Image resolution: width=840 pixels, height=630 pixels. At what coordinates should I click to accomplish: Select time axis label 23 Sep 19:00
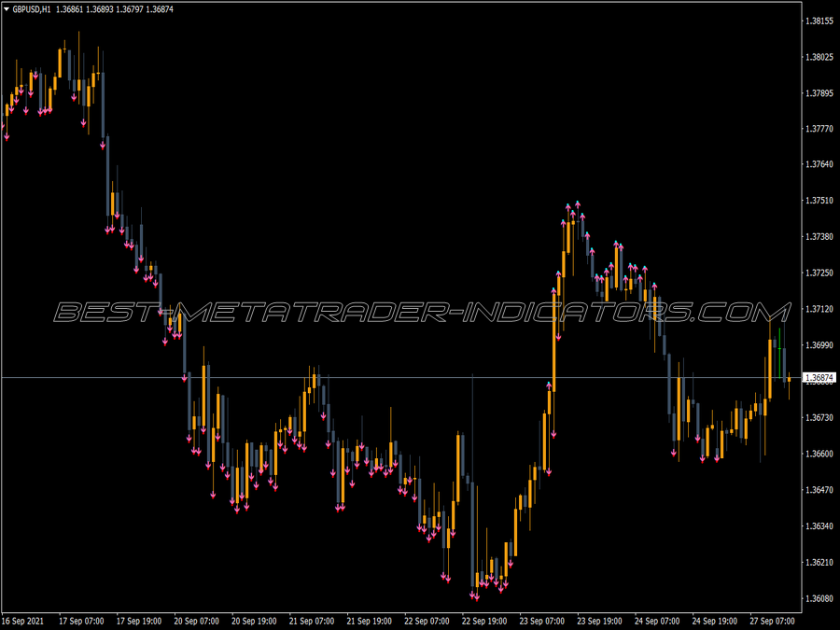[599, 621]
